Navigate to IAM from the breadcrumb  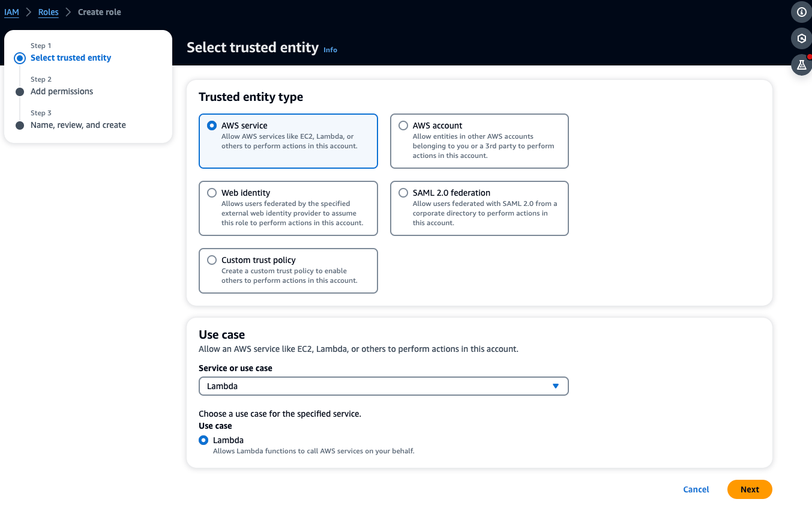[x=11, y=11]
